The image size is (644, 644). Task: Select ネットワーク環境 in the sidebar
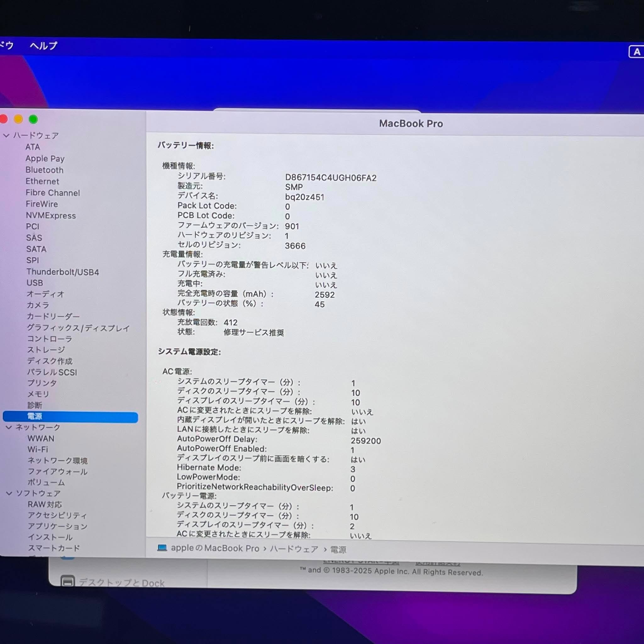[57, 461]
